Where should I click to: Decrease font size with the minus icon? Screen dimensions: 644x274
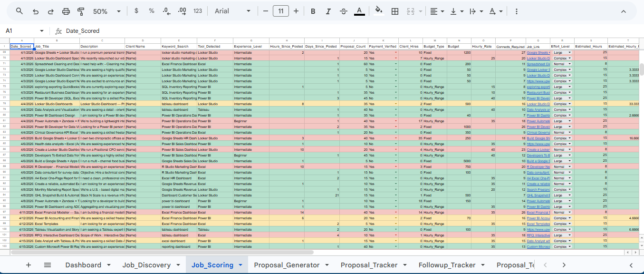tap(265, 11)
